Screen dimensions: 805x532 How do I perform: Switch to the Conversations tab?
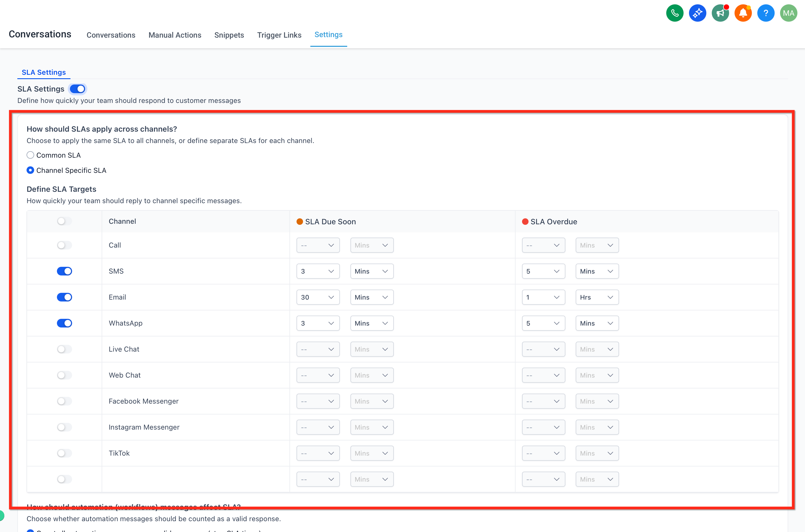click(111, 35)
